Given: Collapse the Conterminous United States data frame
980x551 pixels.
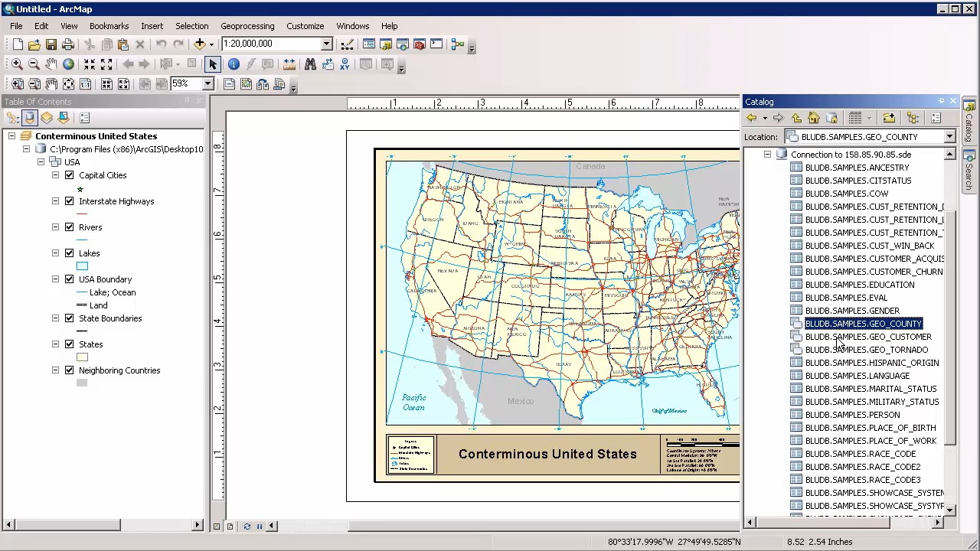Looking at the screenshot, I should [11, 136].
